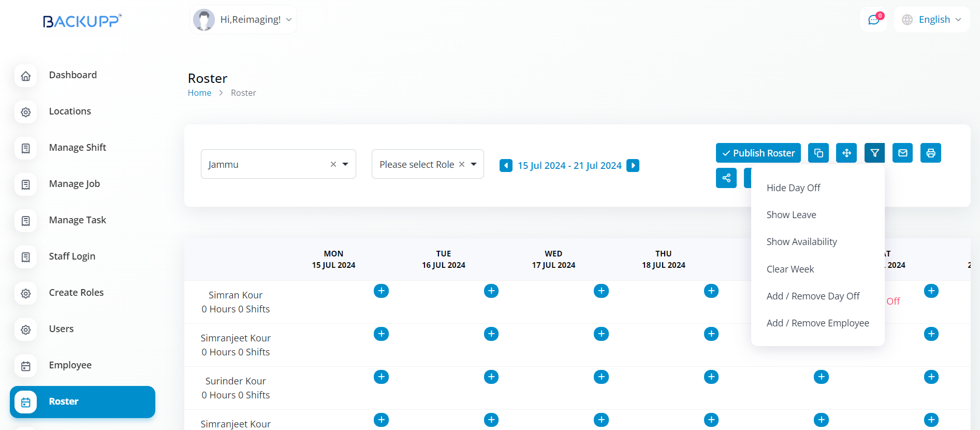Open the Please select Role dropdown

(x=473, y=164)
